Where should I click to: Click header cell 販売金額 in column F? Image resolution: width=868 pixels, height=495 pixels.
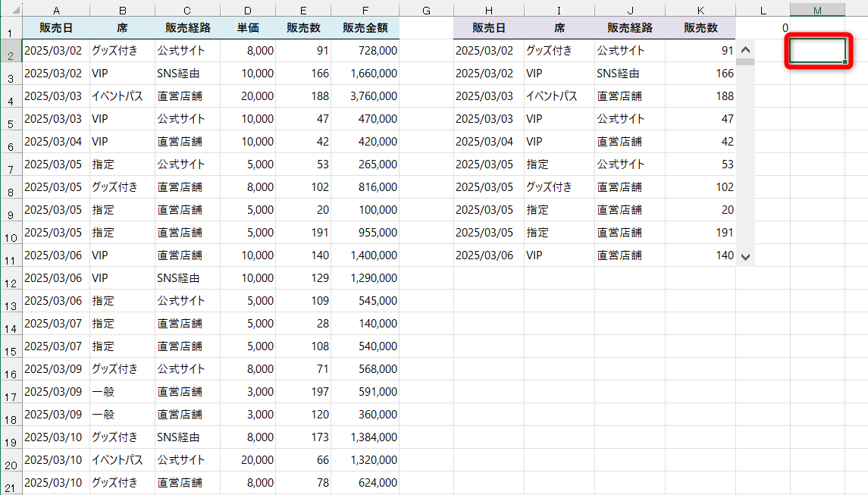pos(365,28)
